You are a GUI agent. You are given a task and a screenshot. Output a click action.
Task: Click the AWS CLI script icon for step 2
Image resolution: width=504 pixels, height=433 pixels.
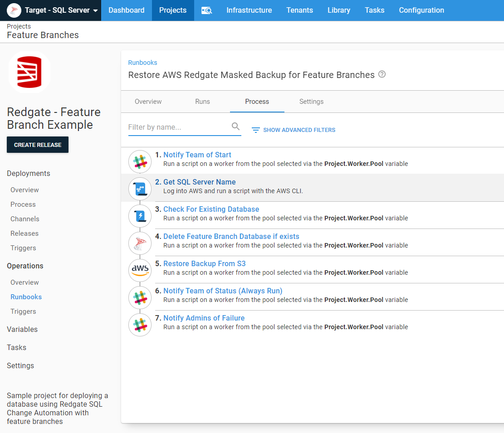[x=140, y=189]
